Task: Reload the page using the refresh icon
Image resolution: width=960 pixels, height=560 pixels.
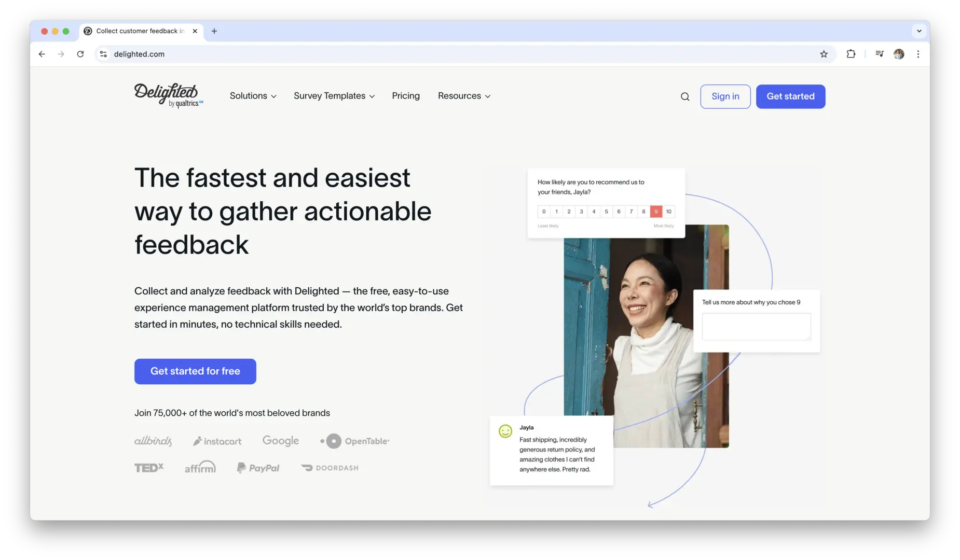Action: point(80,54)
